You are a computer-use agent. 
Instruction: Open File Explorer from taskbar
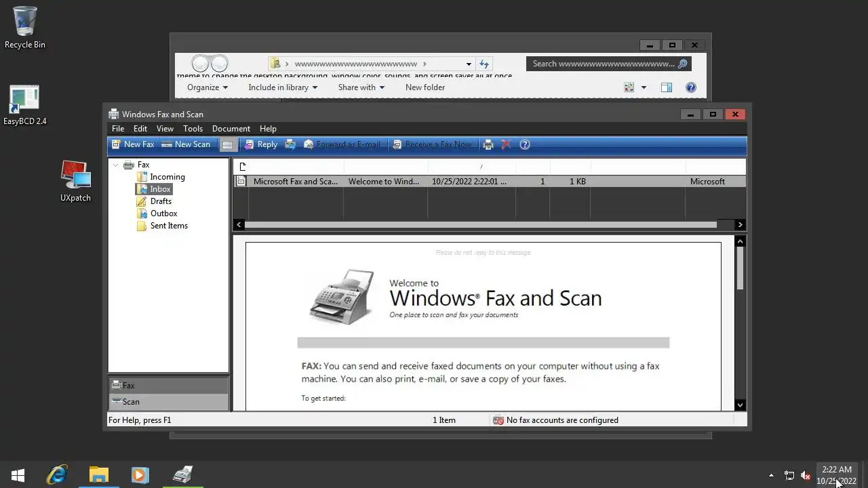point(98,475)
